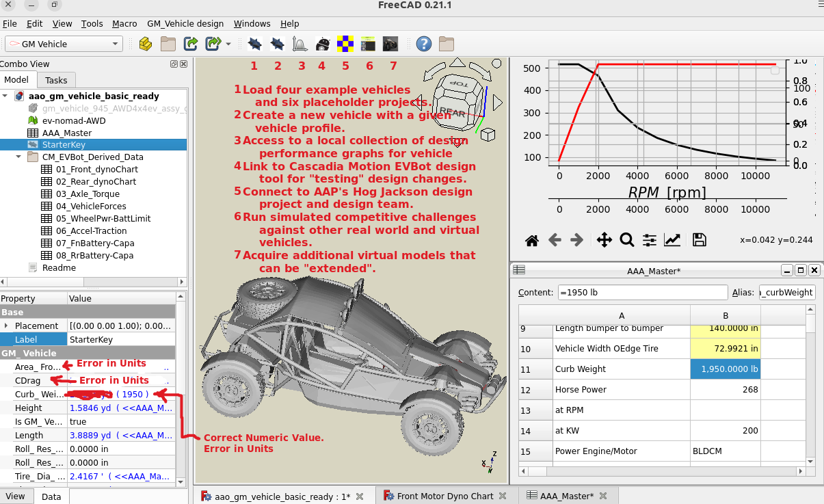Open the blue question mark help icon
Image resolution: width=824 pixels, height=504 pixels.
tap(424, 44)
